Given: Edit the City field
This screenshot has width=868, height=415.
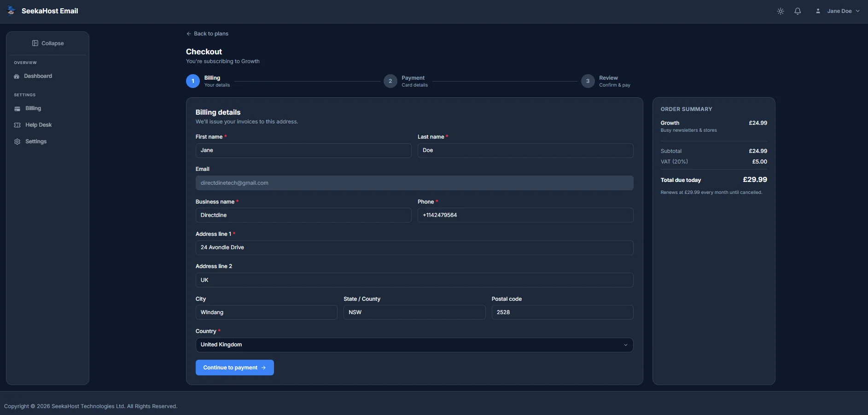Looking at the screenshot, I should click(267, 312).
